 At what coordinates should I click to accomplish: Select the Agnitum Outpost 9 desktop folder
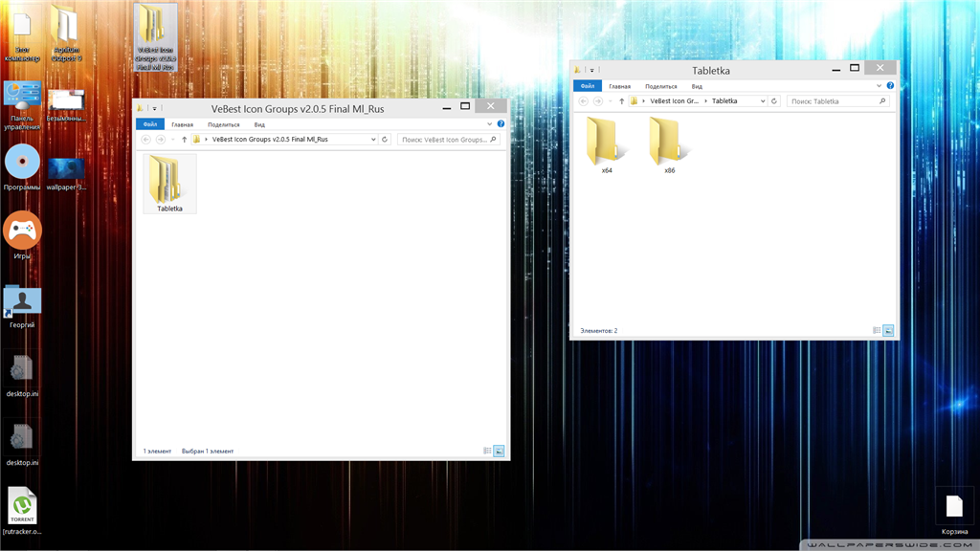(66, 33)
